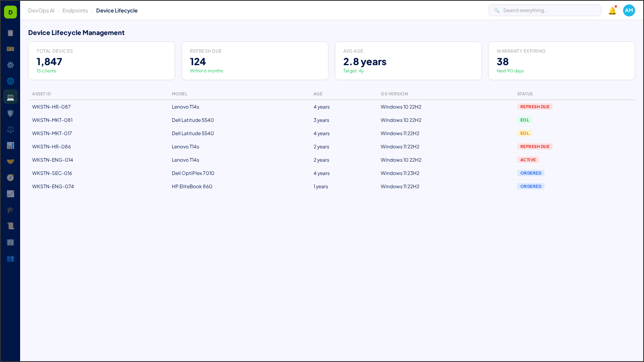Click the green D logo at top left
The image size is (644, 362).
tap(10, 12)
